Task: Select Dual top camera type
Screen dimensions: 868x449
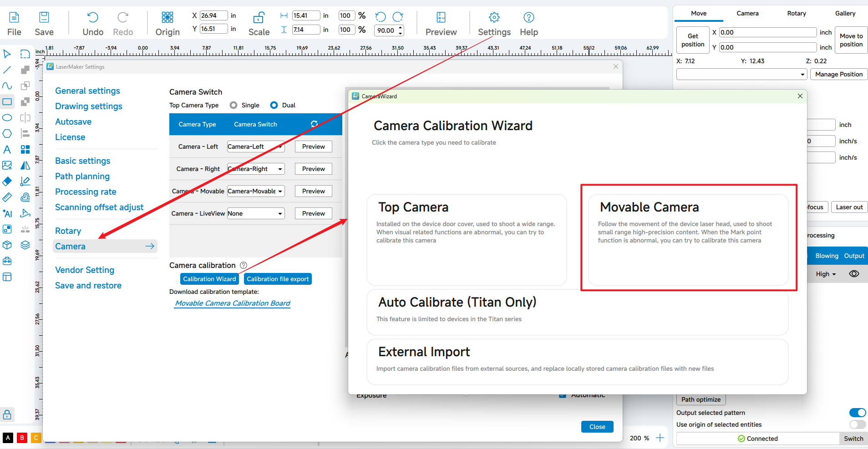Action: pos(274,105)
